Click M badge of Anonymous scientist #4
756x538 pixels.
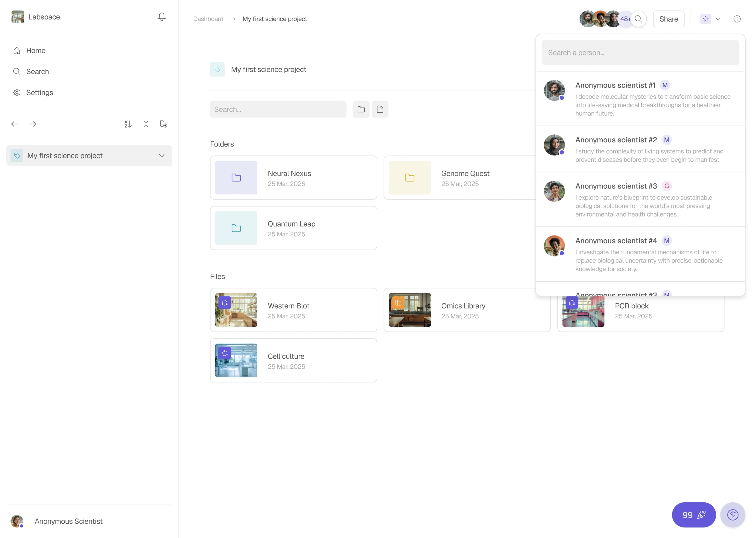pyautogui.click(x=667, y=241)
